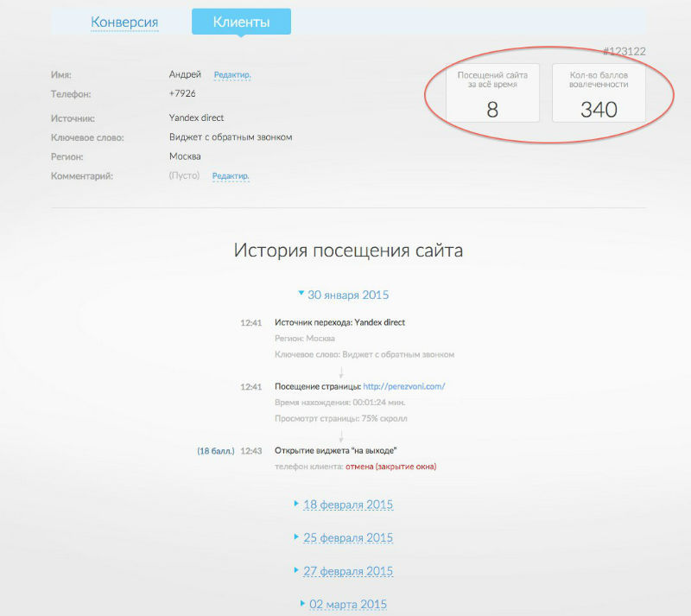Switch to the Конверсия tab
This screenshot has height=616, width=691.
click(x=124, y=22)
